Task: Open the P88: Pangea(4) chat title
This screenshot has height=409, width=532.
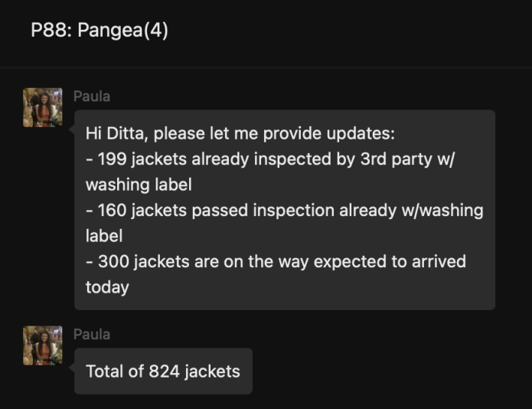Action: pos(99,31)
